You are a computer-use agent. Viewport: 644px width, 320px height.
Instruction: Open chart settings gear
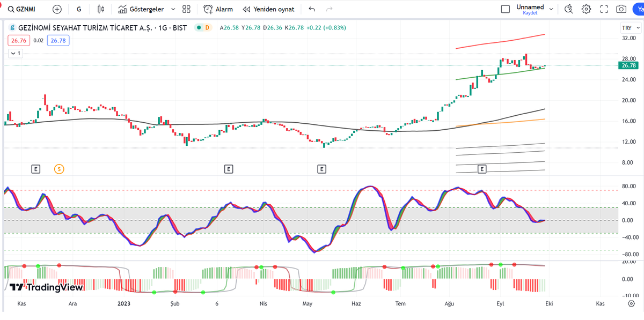(587, 9)
